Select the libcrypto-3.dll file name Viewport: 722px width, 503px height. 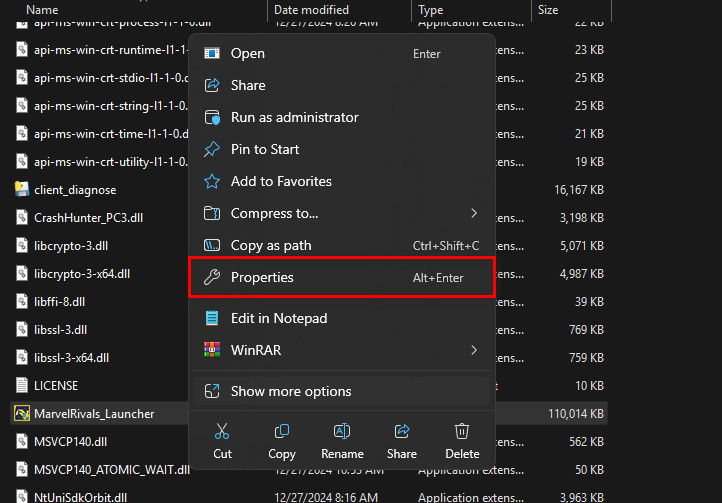tap(71, 246)
